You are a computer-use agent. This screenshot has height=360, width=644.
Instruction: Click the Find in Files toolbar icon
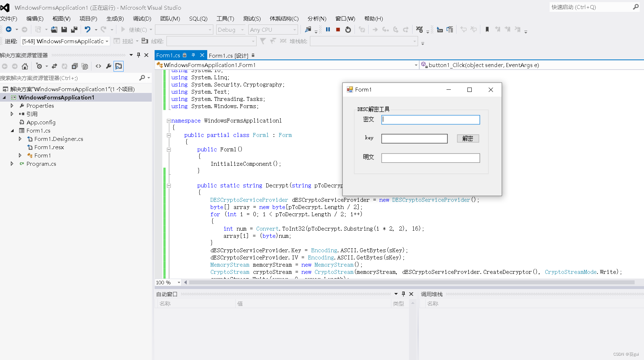tap(308, 30)
